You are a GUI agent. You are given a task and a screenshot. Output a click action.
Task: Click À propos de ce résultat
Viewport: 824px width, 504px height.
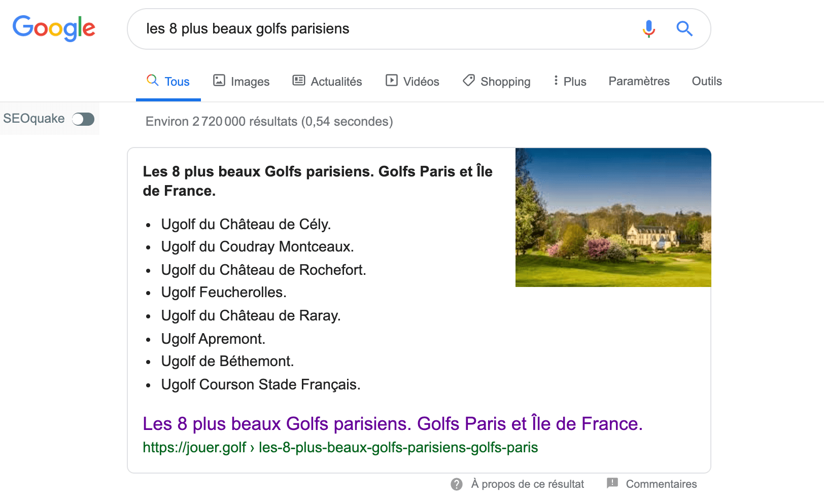coord(527,484)
